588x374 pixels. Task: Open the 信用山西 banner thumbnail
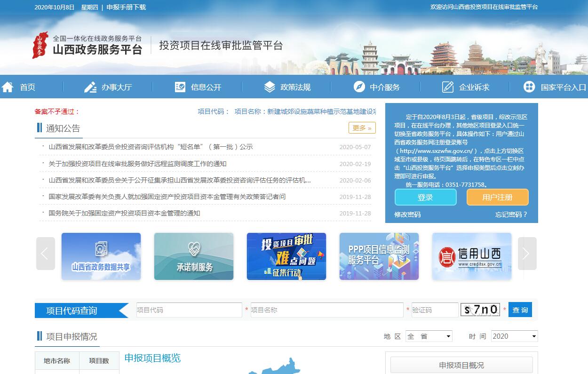(x=471, y=256)
